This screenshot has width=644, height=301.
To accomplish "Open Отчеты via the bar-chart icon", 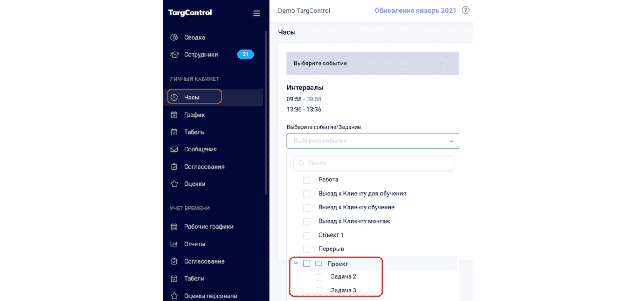I will [174, 244].
